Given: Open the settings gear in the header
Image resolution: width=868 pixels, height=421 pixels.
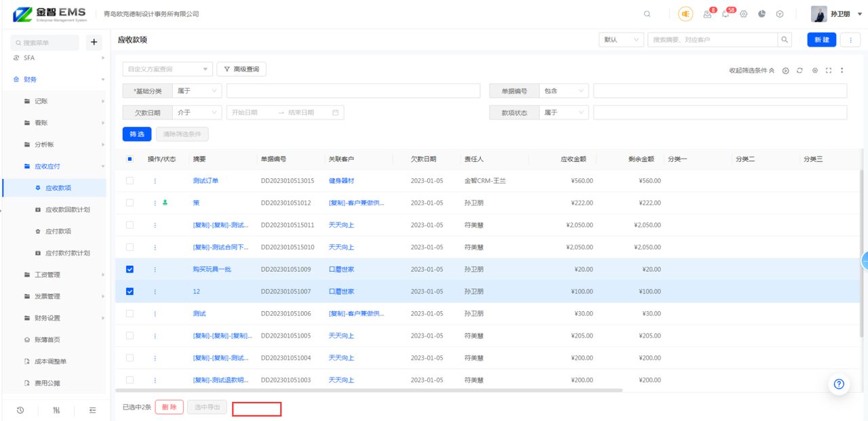Looking at the screenshot, I should (x=744, y=14).
